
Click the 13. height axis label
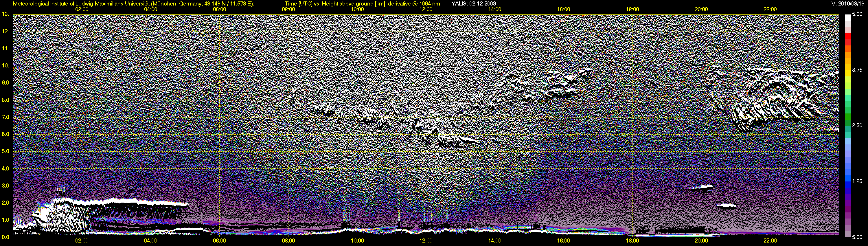tap(5, 14)
